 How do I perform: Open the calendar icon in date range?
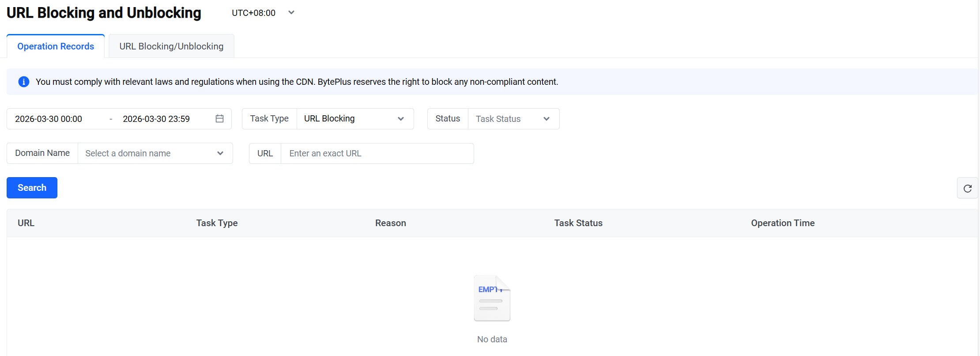[219, 119]
